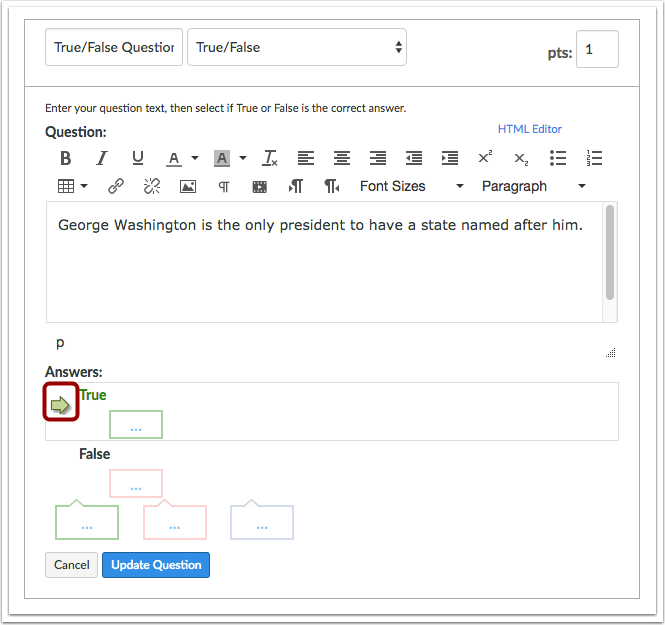Set left-to-right text direction

296,186
